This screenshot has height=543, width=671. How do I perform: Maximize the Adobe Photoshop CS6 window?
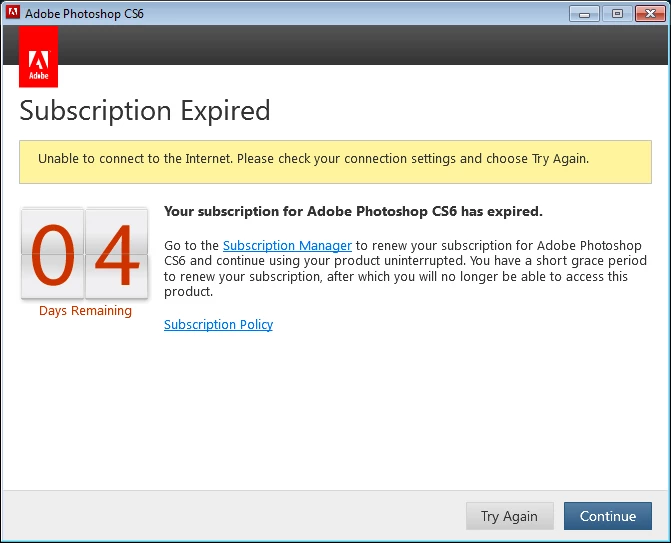click(617, 14)
